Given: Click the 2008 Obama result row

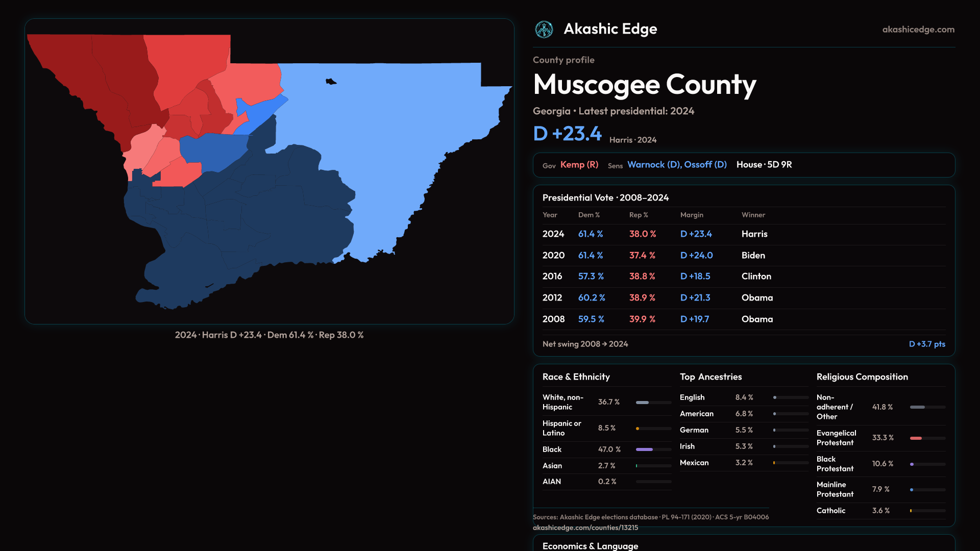Looking at the screenshot, I should 743,319.
